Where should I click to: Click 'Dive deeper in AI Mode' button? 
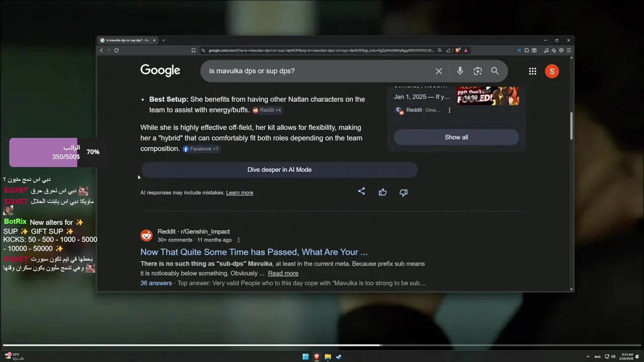[279, 170]
